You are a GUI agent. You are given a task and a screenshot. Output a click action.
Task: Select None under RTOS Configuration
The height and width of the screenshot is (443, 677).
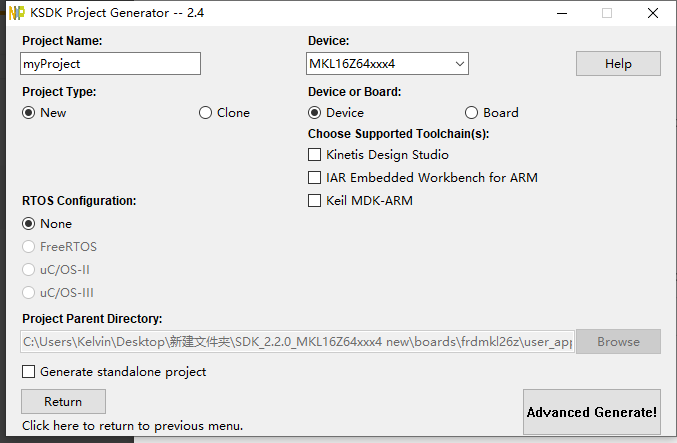(x=29, y=224)
